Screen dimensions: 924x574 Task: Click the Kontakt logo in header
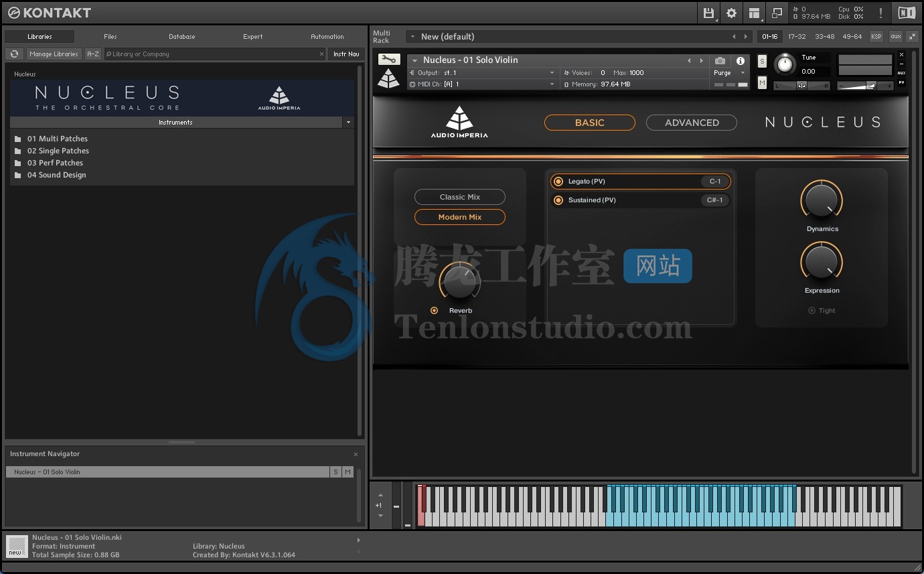click(x=49, y=13)
